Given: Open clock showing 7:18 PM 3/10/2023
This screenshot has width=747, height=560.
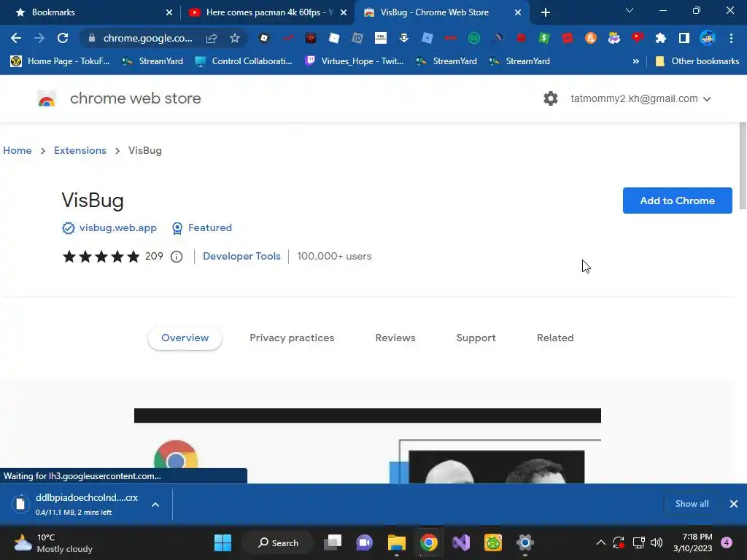Looking at the screenshot, I should coord(693,542).
